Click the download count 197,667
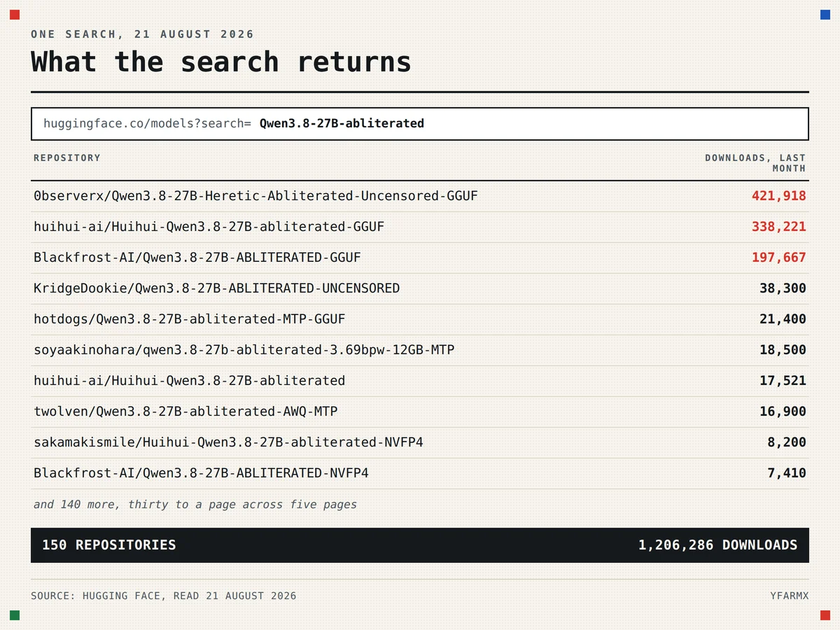Image resolution: width=840 pixels, height=630 pixels. click(x=779, y=258)
